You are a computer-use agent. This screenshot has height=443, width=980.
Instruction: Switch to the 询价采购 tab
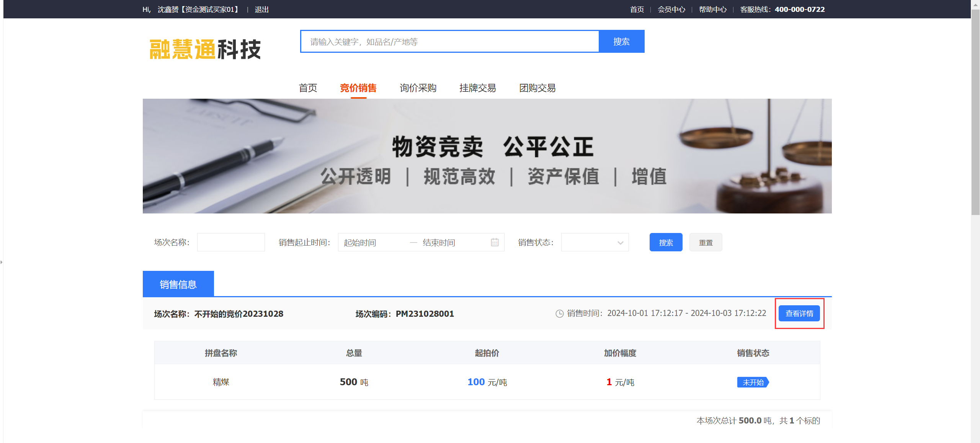tap(418, 88)
